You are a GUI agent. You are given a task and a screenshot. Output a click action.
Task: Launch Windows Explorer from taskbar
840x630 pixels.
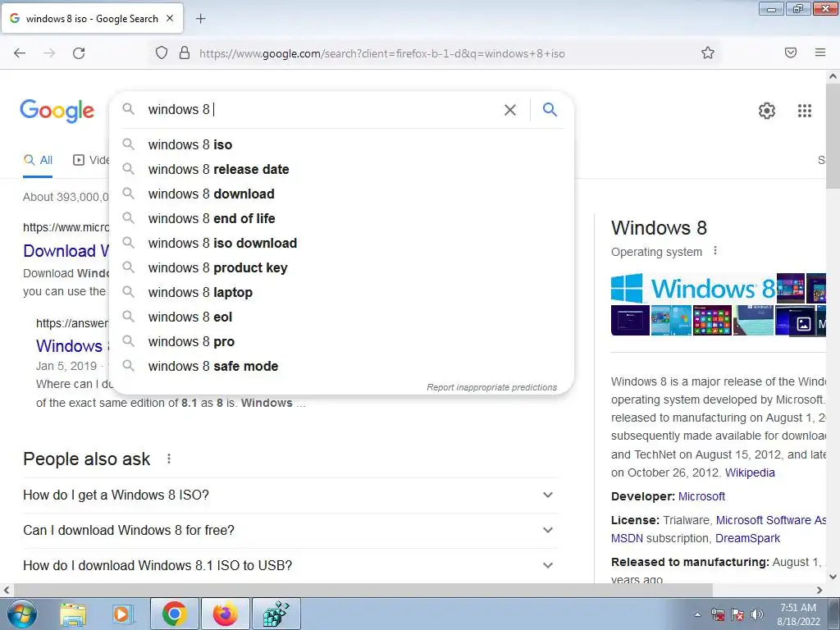(73, 614)
